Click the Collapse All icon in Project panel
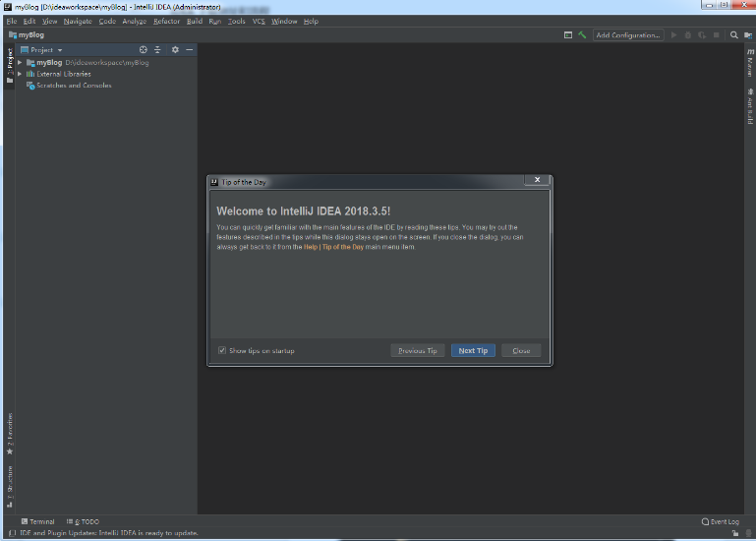The image size is (756, 541). pos(157,50)
